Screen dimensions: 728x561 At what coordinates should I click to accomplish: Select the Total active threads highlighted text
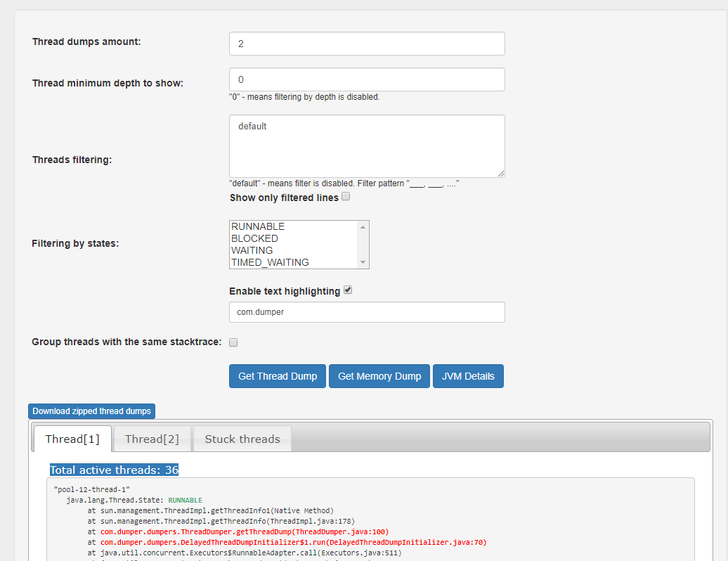pyautogui.click(x=114, y=470)
